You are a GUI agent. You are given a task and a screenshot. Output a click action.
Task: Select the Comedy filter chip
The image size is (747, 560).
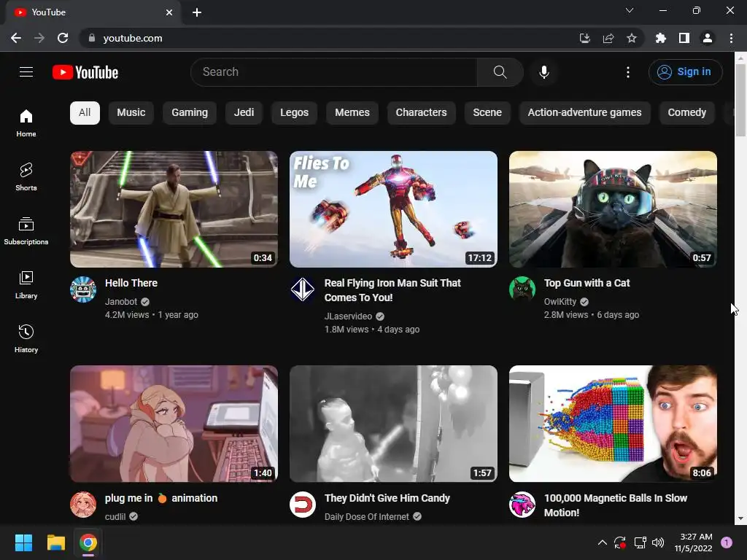(x=687, y=113)
